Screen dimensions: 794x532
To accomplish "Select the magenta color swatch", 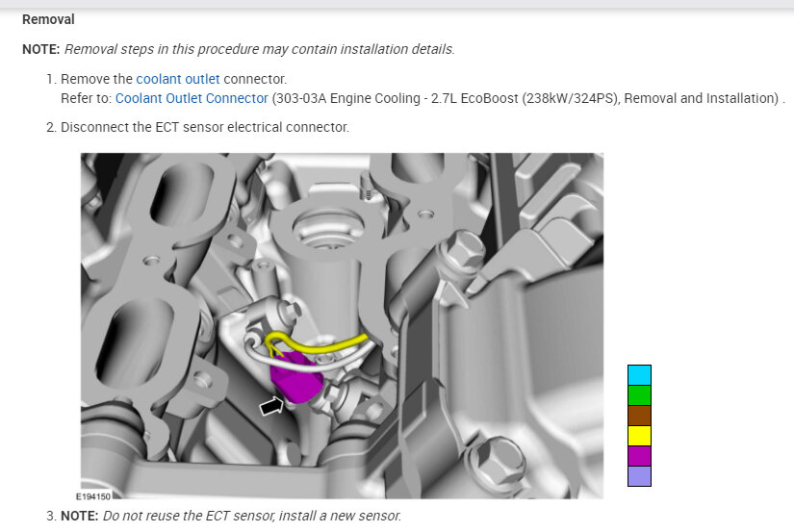I will click(x=639, y=456).
